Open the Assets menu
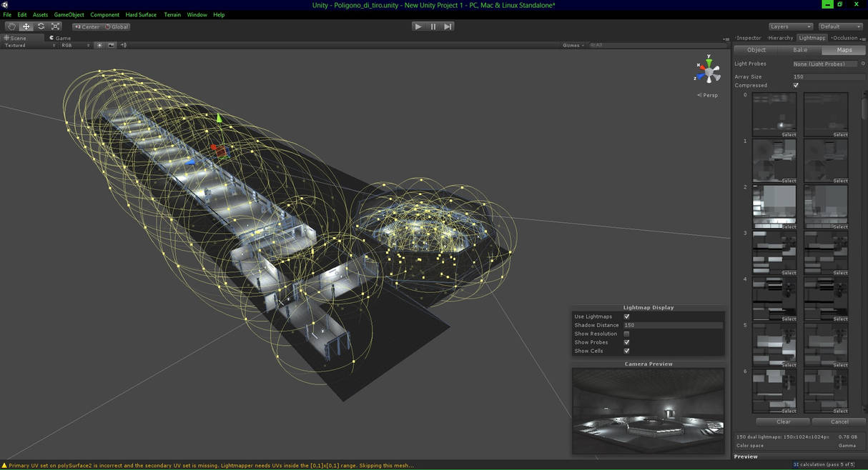This screenshot has height=470, width=868. [x=40, y=14]
